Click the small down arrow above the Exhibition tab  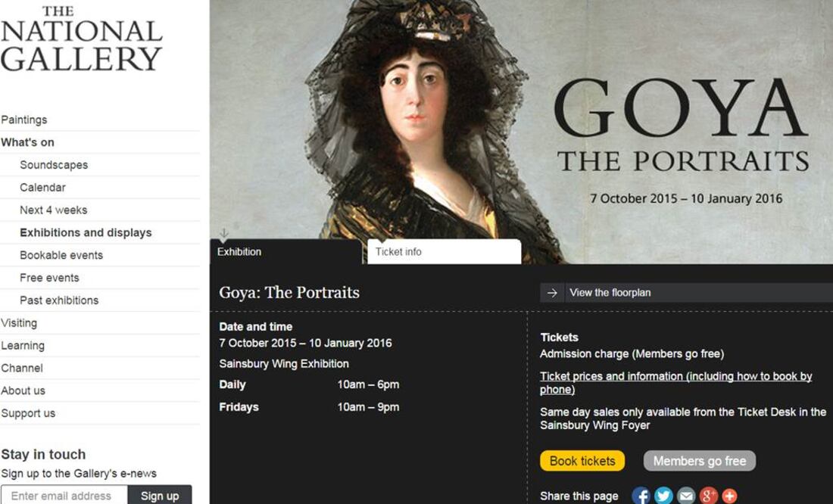[x=224, y=233]
